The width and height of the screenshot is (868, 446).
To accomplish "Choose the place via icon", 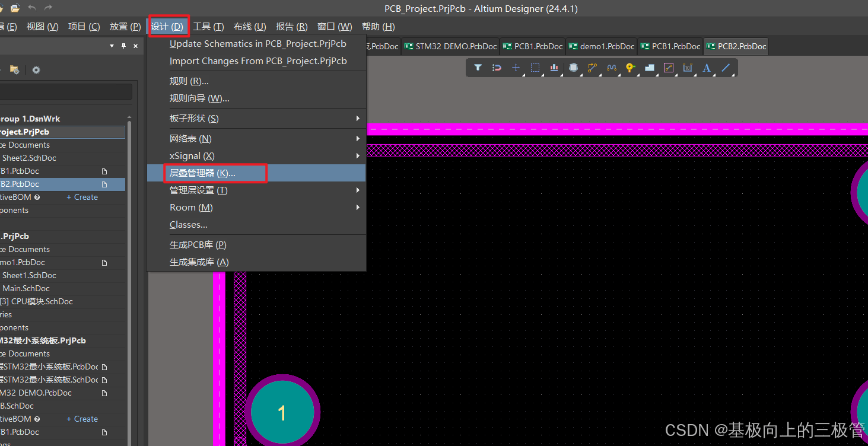I will (x=630, y=68).
